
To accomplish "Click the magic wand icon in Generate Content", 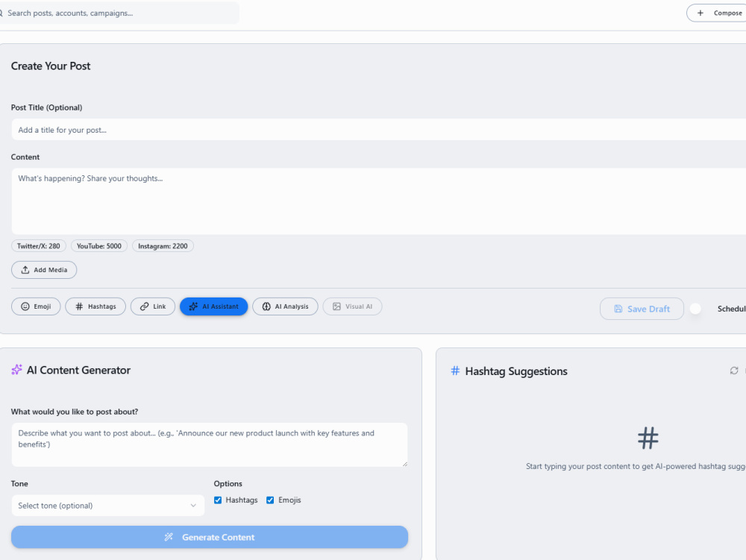I will tap(169, 537).
